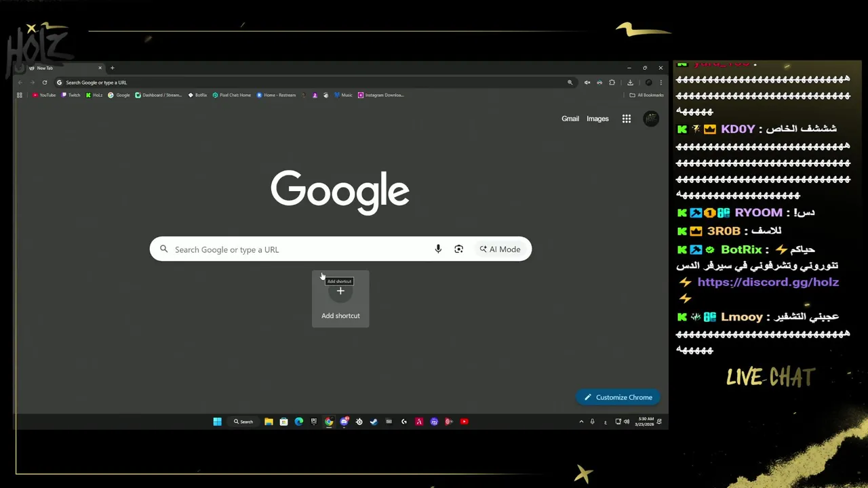
Task: Open Windows Start menu
Action: click(217, 422)
